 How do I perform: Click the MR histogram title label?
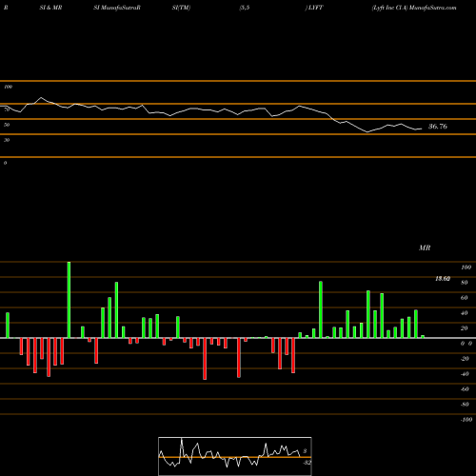point(425,248)
